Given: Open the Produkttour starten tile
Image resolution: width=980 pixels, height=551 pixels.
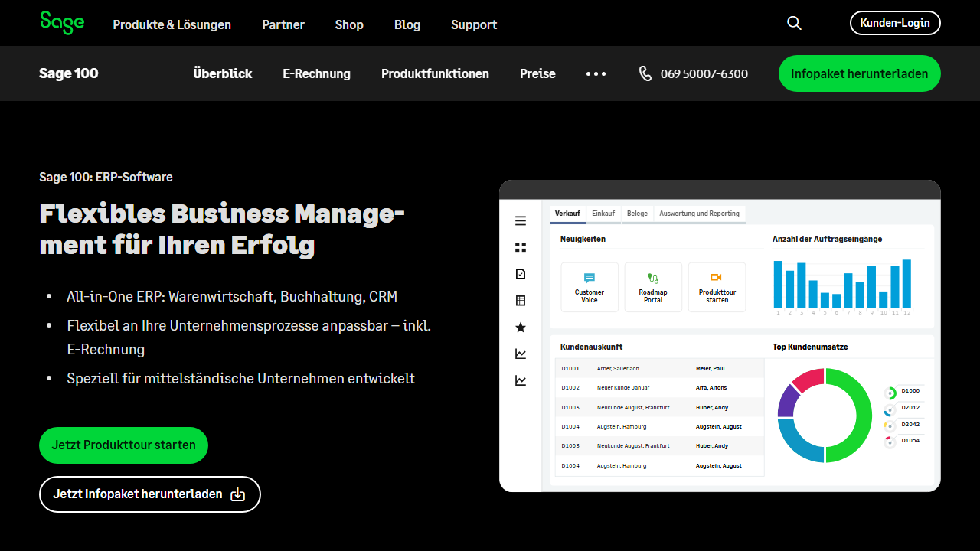Looking at the screenshot, I should click(x=717, y=287).
